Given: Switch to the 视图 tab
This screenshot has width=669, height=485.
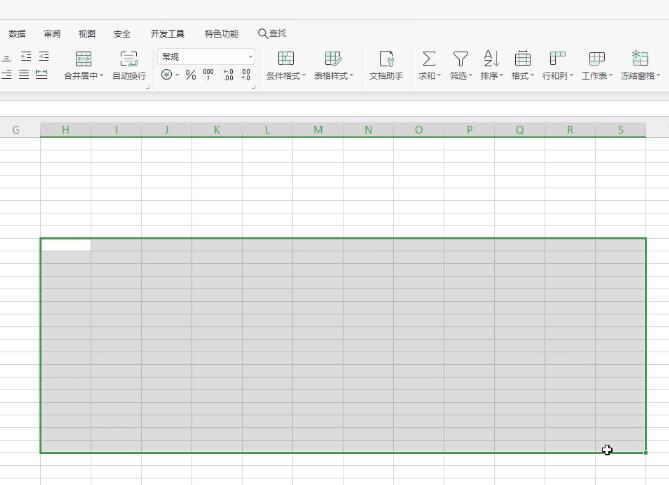Looking at the screenshot, I should [87, 34].
